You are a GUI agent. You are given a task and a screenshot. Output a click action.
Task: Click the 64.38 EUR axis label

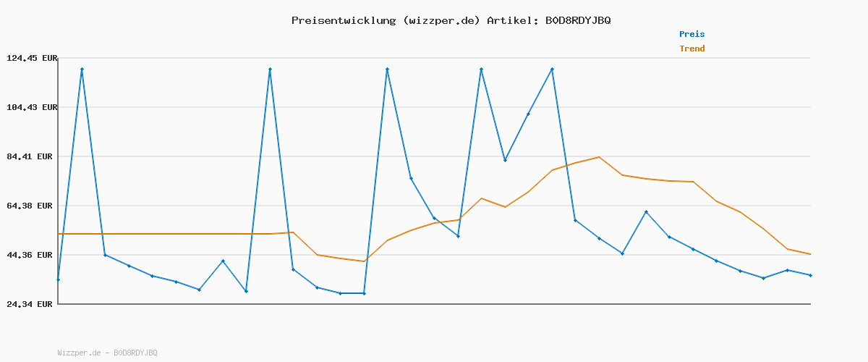(x=31, y=206)
